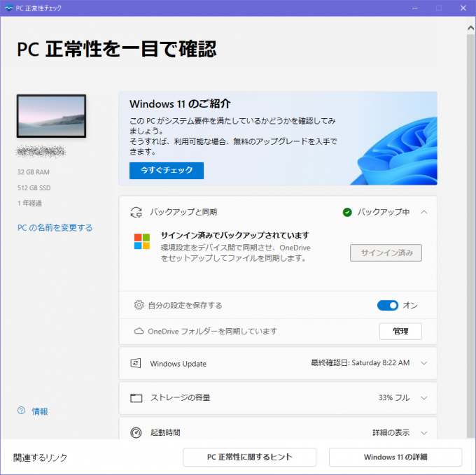Open Windows 11 の詳細
The height and width of the screenshot is (475, 476).
click(395, 457)
